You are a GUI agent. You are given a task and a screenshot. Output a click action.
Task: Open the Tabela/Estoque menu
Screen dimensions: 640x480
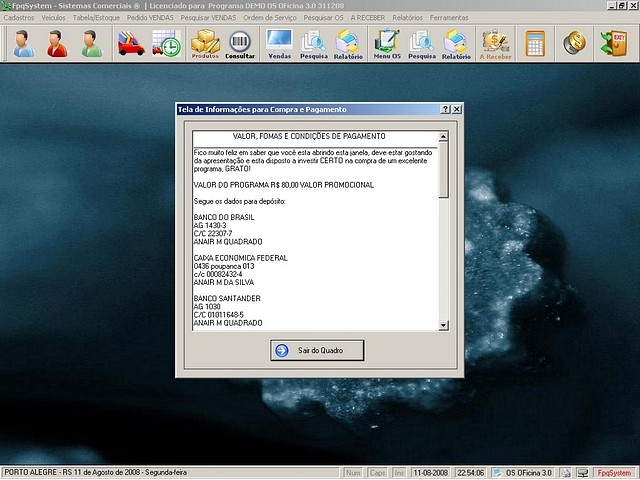[96, 18]
